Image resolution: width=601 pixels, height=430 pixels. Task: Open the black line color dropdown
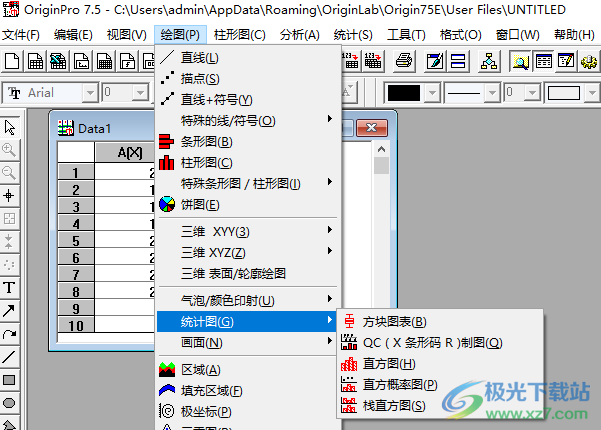click(x=432, y=93)
